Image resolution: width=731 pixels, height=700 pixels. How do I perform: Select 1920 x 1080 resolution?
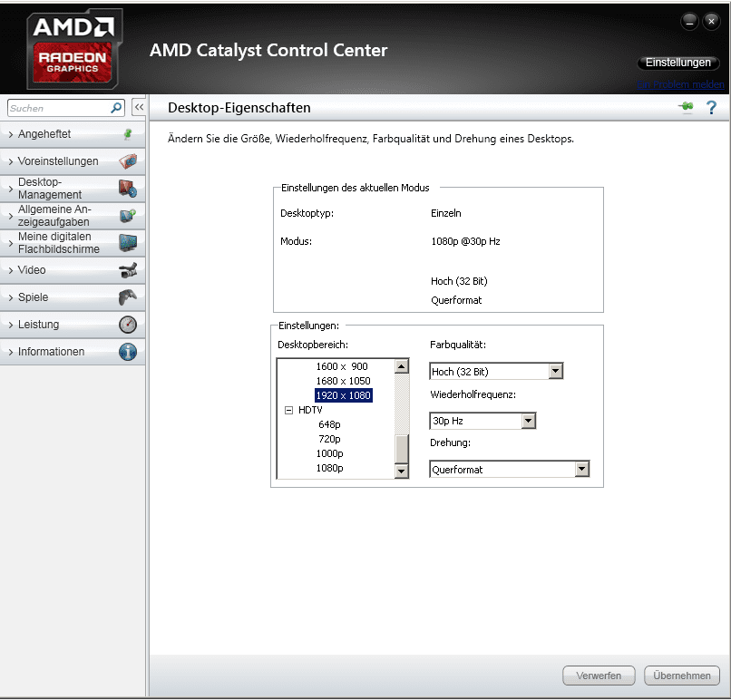click(x=343, y=395)
